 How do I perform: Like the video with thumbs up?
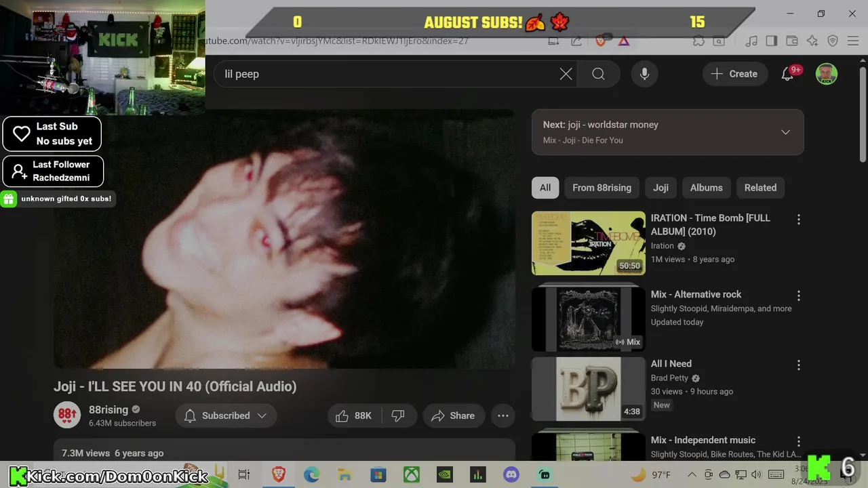354,415
